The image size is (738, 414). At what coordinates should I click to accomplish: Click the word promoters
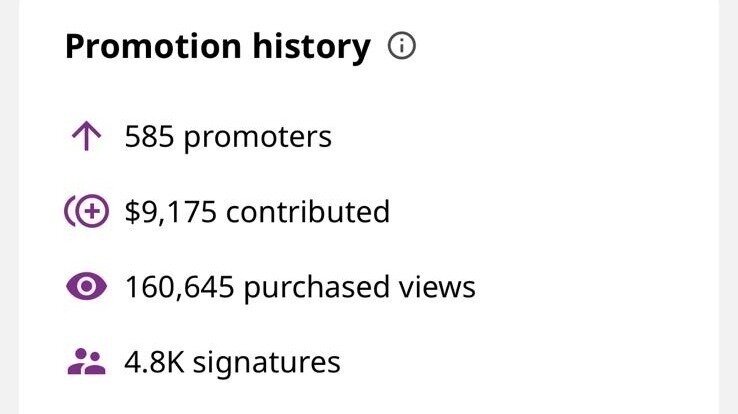point(258,137)
